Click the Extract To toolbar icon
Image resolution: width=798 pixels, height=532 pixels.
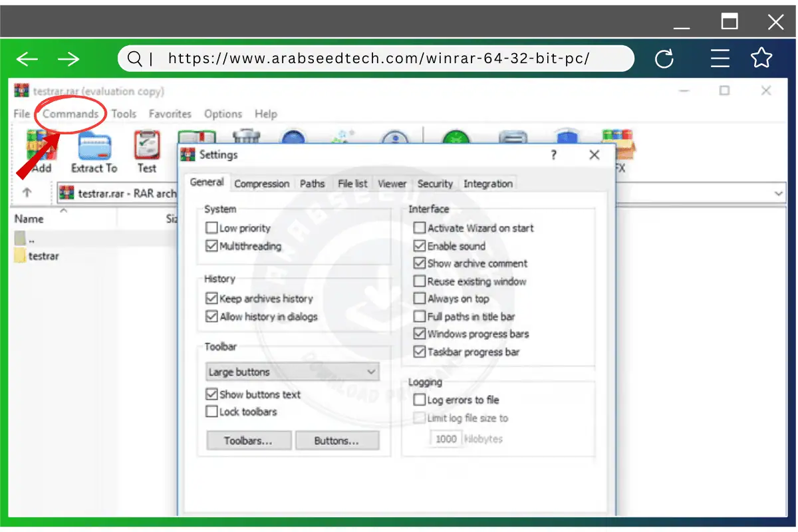coord(94,148)
